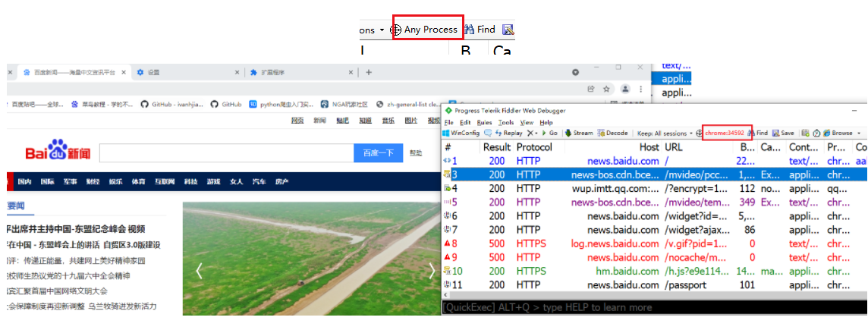Image resolution: width=868 pixels, height=333 pixels.
Task: Toggle Stream mode in Fiddler toolbar
Action: tap(579, 134)
